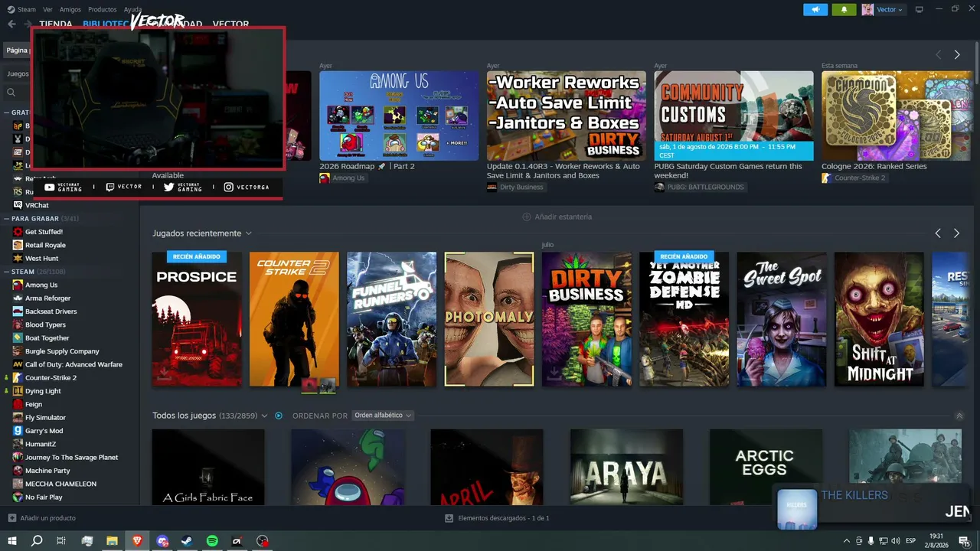Click the Garry's Mod sidebar icon
Viewport: 980px width, 551px height.
click(18, 431)
